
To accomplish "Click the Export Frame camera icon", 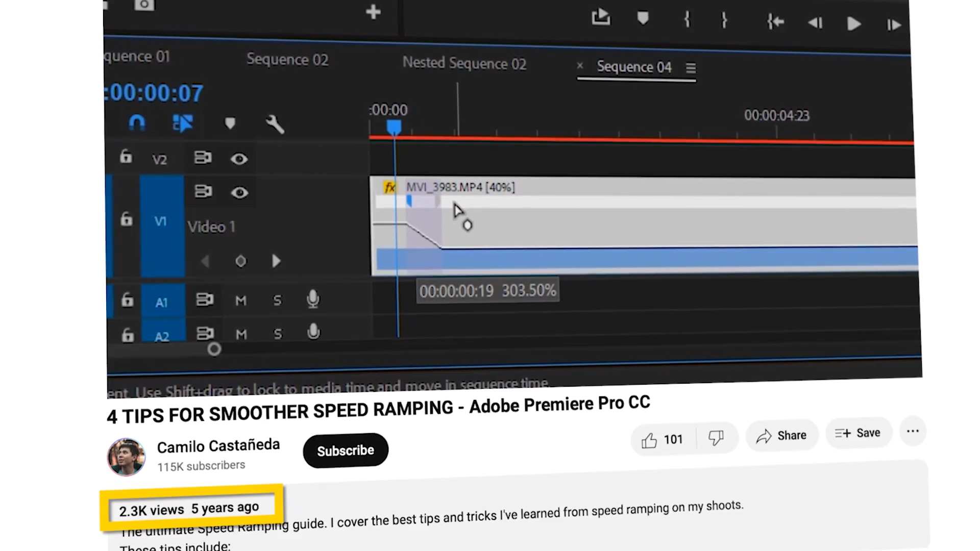I will click(144, 5).
